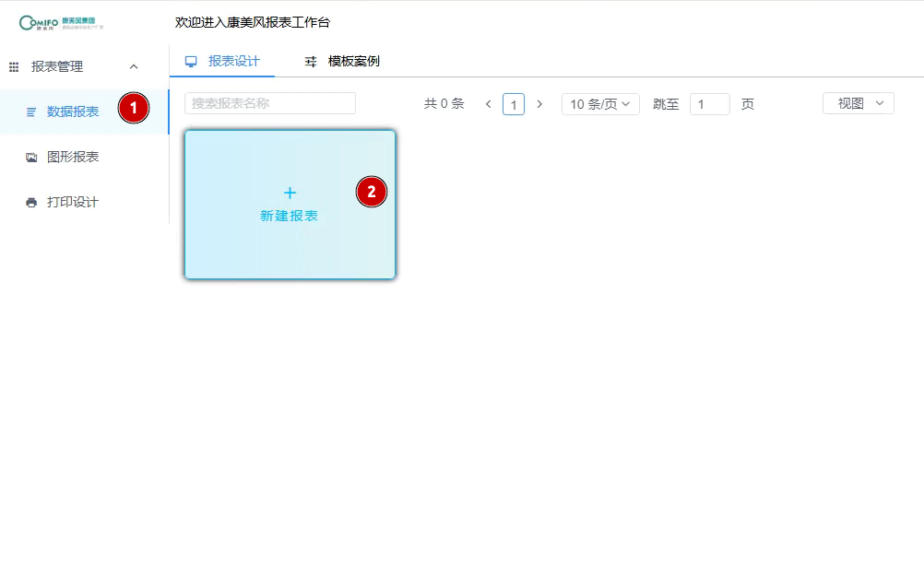
Task: Open the 数据报表 sidebar item
Action: (x=73, y=112)
